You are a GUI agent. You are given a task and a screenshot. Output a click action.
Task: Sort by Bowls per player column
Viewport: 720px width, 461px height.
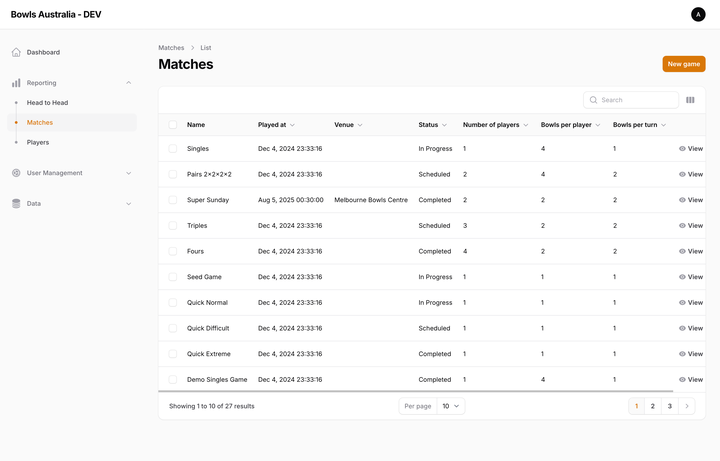(570, 125)
